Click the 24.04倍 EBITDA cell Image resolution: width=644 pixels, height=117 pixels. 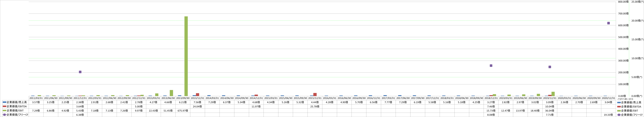(197, 107)
